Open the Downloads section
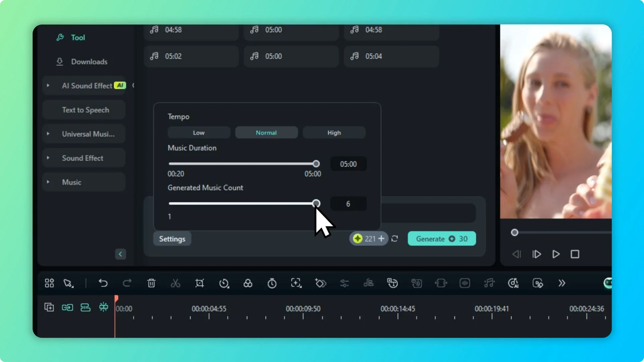This screenshot has height=362, width=644. click(82, 62)
